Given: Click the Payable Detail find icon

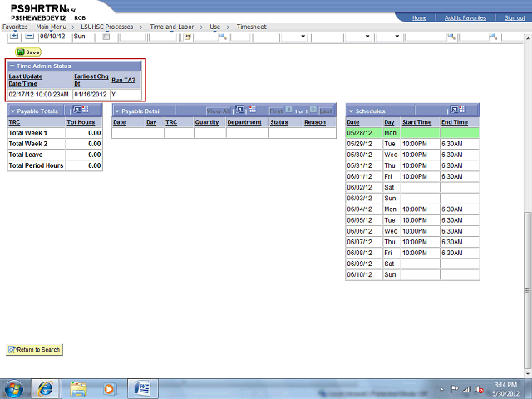Looking at the screenshot, I should click(240, 110).
